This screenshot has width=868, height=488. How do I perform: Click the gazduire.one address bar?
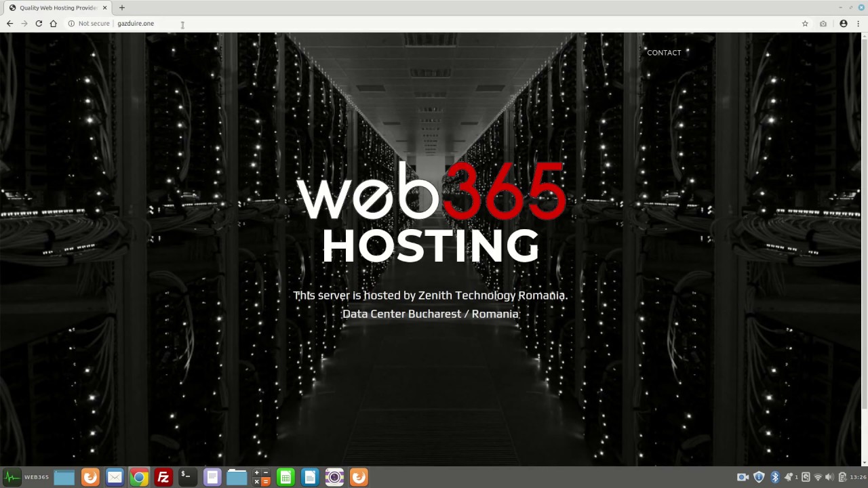434,23
